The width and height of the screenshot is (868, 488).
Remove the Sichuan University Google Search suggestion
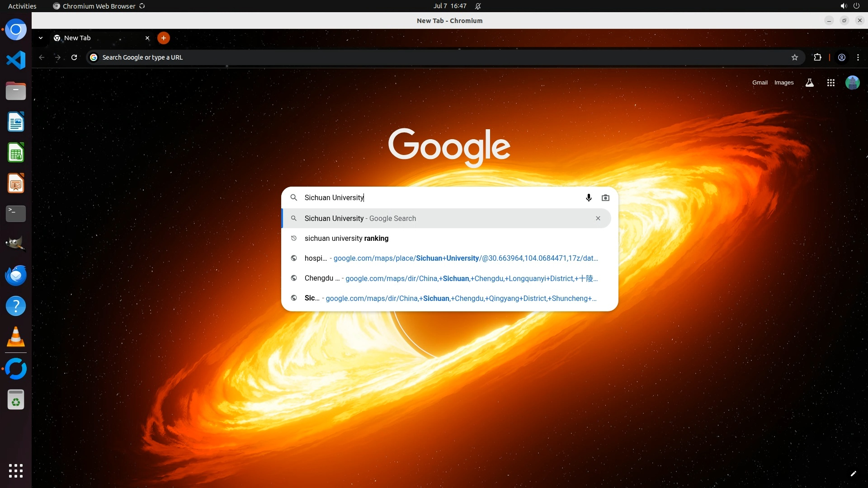[x=598, y=218]
